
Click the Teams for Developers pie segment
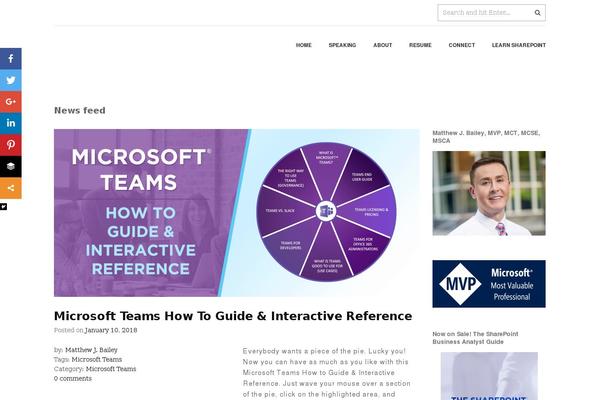click(290, 245)
